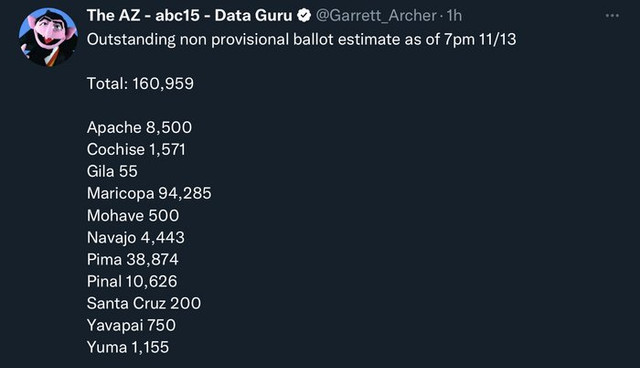Click the blue verified badge icon

[304, 16]
